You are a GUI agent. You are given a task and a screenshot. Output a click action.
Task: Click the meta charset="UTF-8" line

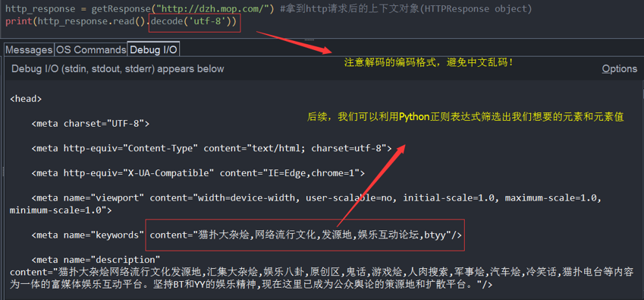[90, 123]
